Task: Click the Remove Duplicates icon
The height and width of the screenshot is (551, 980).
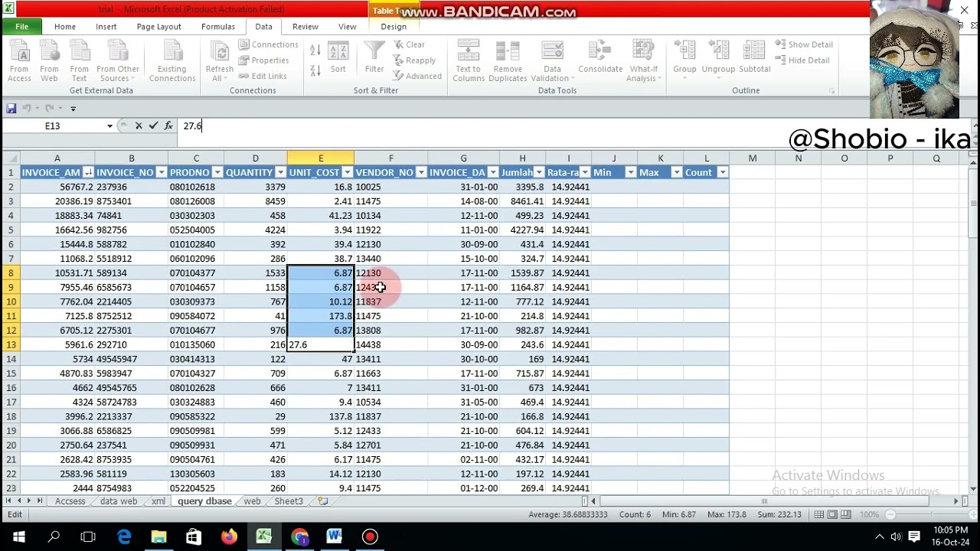Action: 508,60
